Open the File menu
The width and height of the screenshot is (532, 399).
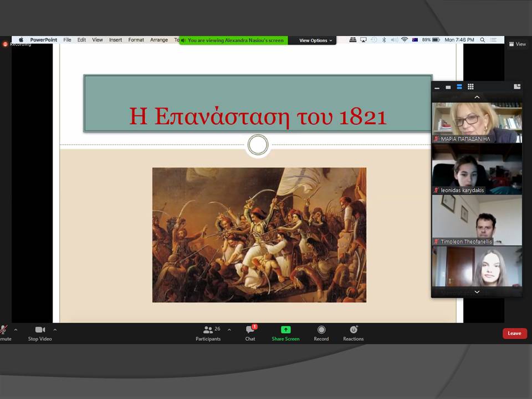[67, 40]
